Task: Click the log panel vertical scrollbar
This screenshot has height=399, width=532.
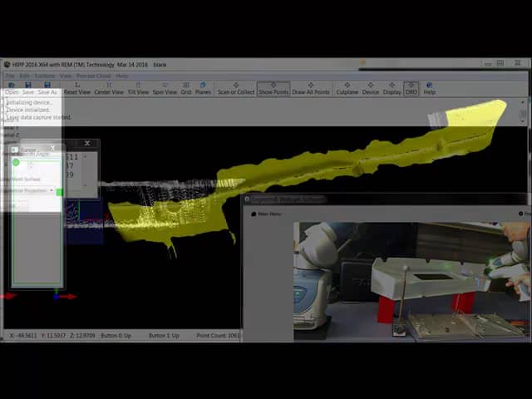Action: click(523, 111)
